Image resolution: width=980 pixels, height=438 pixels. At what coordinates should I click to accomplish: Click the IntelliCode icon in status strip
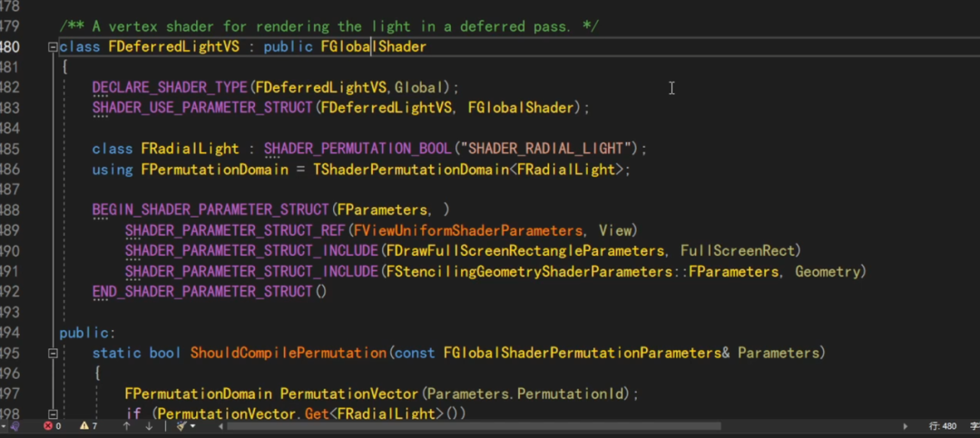coord(15,426)
